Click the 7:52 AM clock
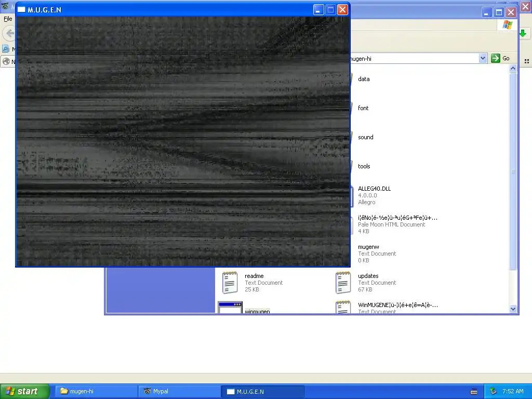The height and width of the screenshot is (399, 532). (513, 391)
